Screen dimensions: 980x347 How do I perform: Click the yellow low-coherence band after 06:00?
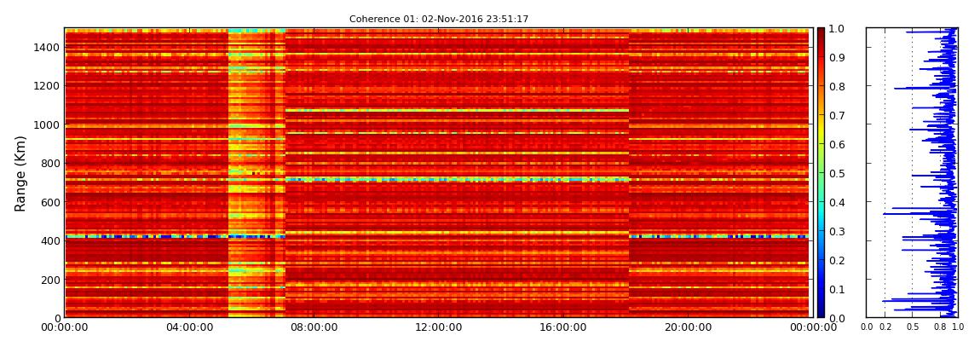257,172
